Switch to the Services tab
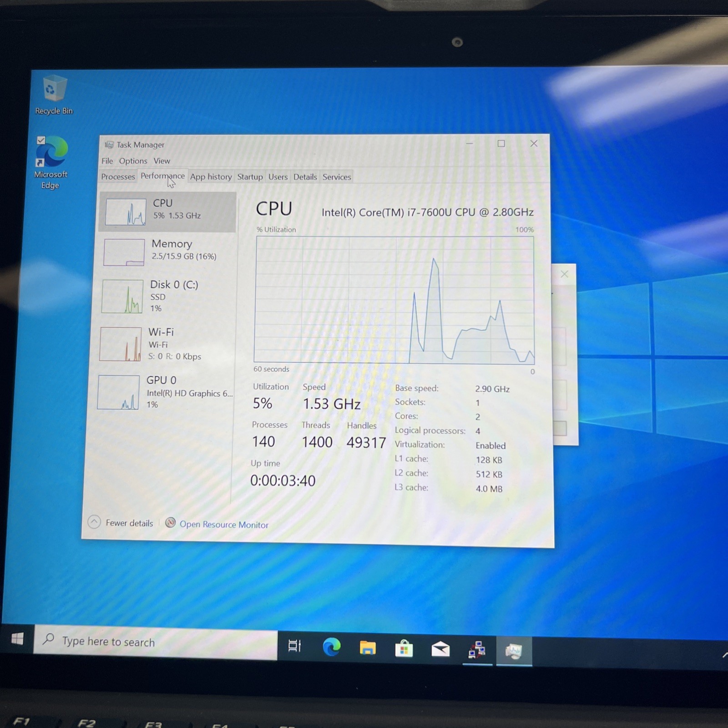 tap(337, 177)
